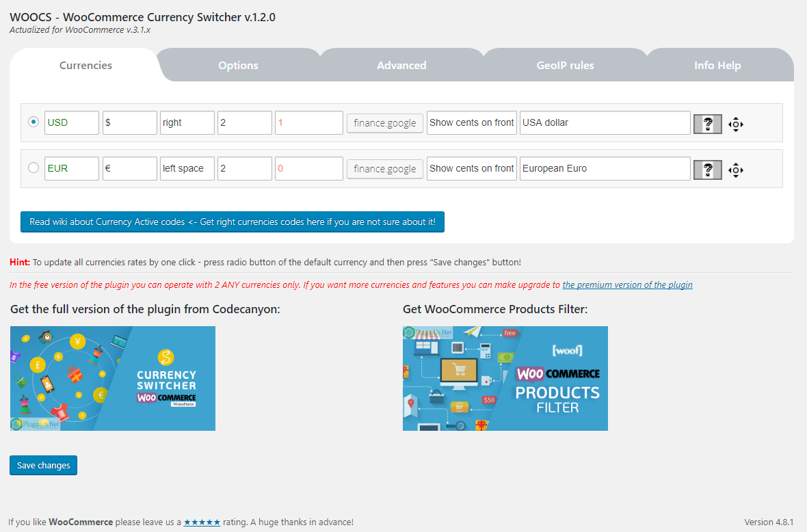
Task: Open the wiki about Currency Active codes
Action: point(232,222)
